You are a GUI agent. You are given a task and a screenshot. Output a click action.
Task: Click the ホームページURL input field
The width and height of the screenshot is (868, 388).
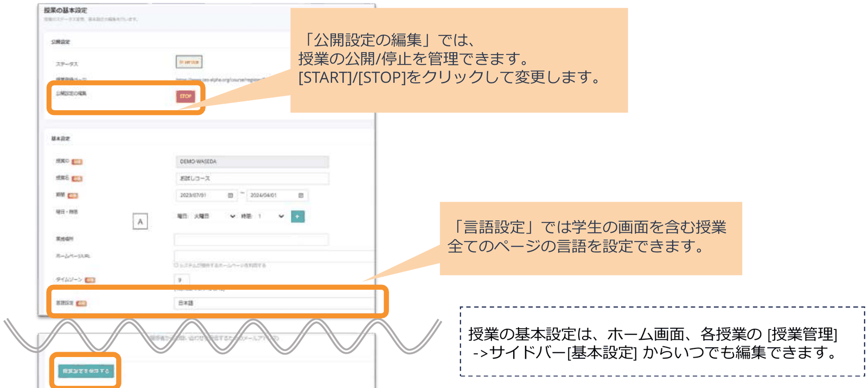[274, 256]
